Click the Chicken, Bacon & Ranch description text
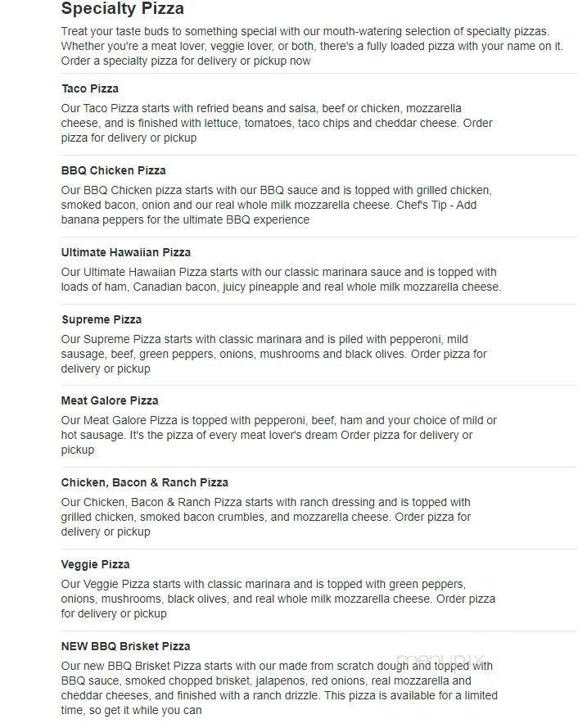This screenshot has width=587, height=728. pos(265,517)
